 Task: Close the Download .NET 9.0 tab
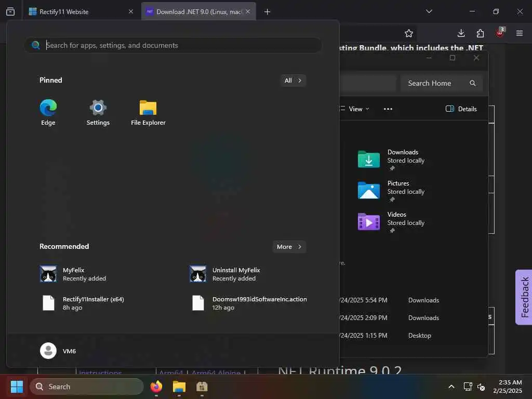(248, 11)
